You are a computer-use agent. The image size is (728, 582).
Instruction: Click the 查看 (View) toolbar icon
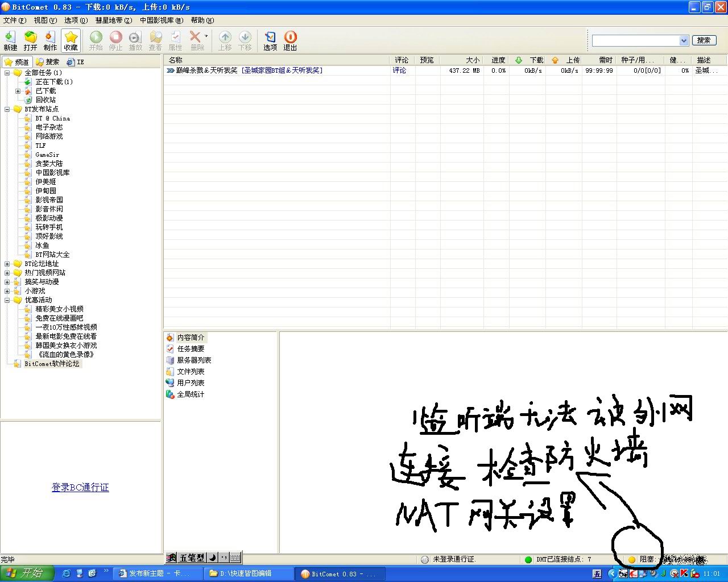point(155,41)
